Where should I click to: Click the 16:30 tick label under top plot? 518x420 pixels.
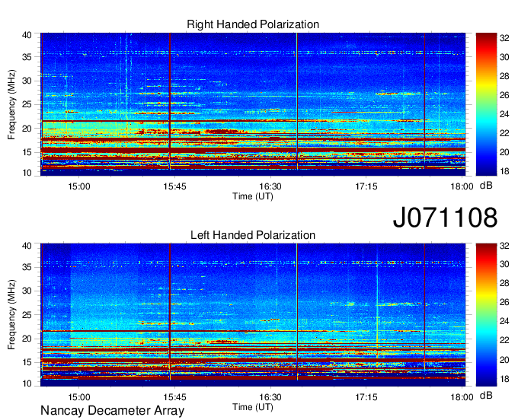tap(270, 186)
